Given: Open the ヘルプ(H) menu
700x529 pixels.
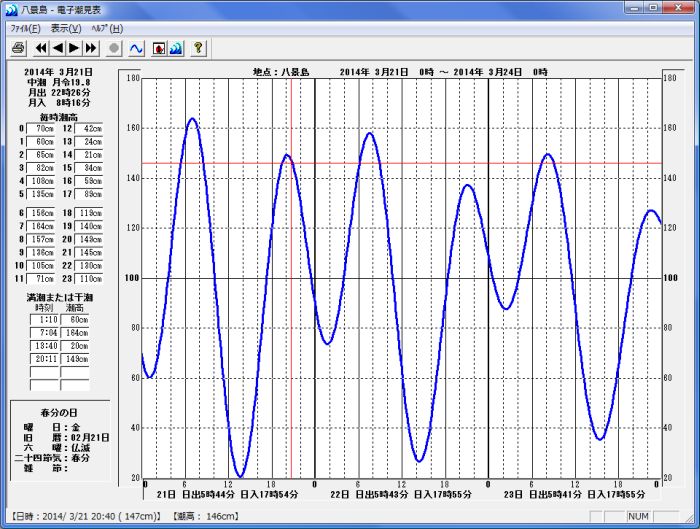Looking at the screenshot, I should [107, 28].
